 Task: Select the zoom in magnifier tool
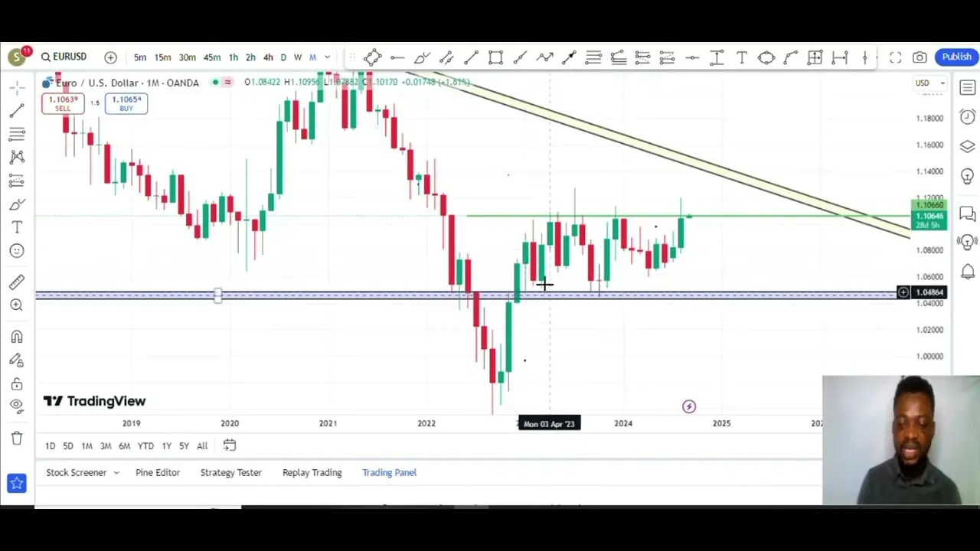(17, 305)
